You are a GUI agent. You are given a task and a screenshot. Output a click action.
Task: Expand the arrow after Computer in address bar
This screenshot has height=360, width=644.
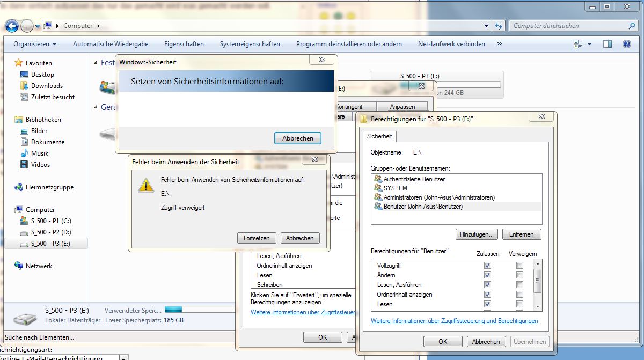tap(99, 26)
